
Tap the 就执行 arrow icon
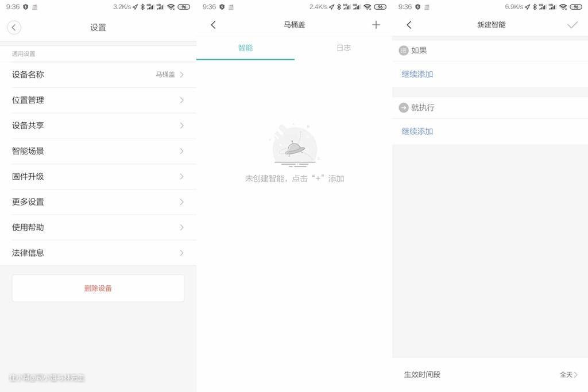click(x=404, y=108)
